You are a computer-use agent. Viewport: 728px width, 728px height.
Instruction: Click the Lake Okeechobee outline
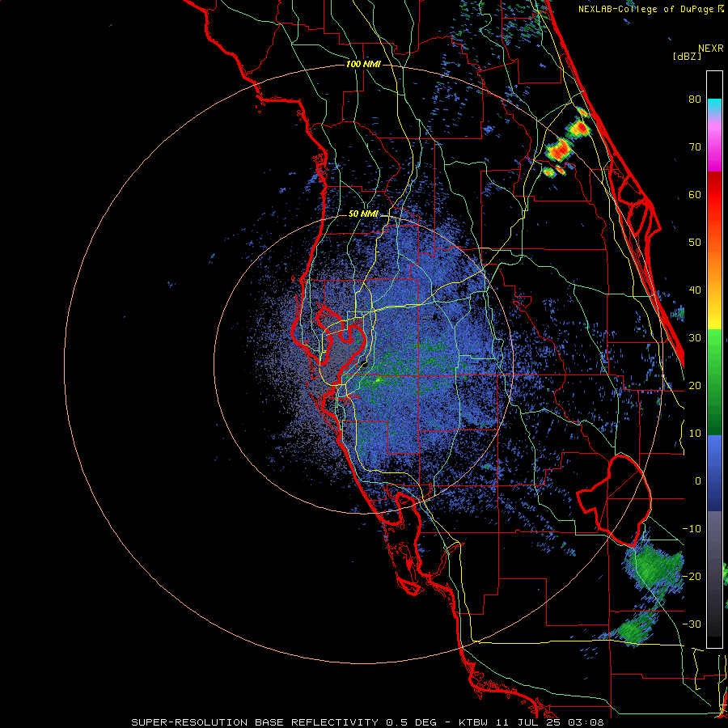click(616, 501)
